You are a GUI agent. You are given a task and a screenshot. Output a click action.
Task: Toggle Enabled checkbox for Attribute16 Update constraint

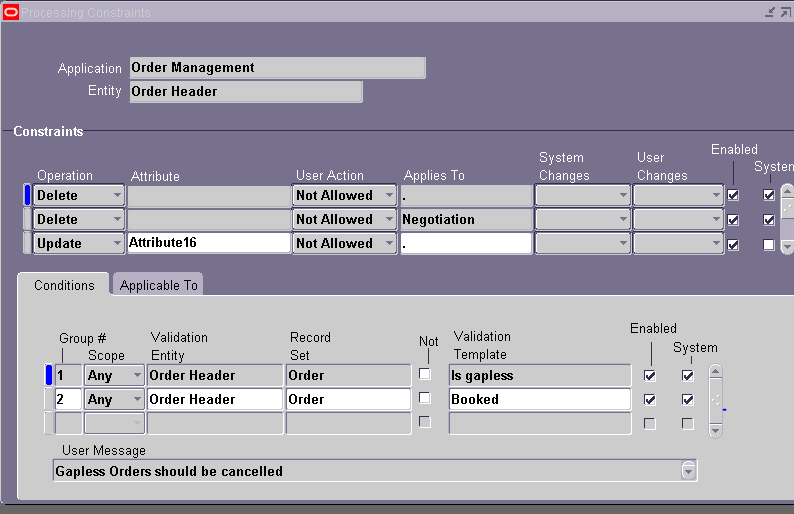(x=733, y=245)
